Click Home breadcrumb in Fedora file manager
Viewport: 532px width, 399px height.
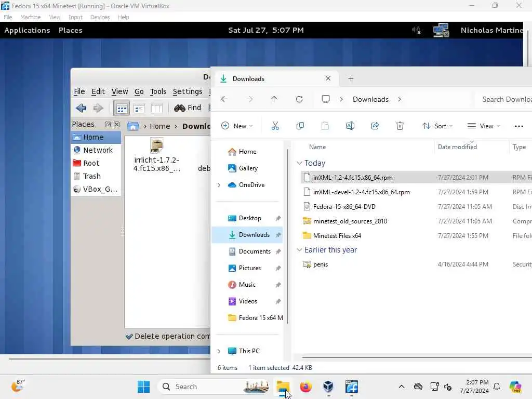pos(160,126)
